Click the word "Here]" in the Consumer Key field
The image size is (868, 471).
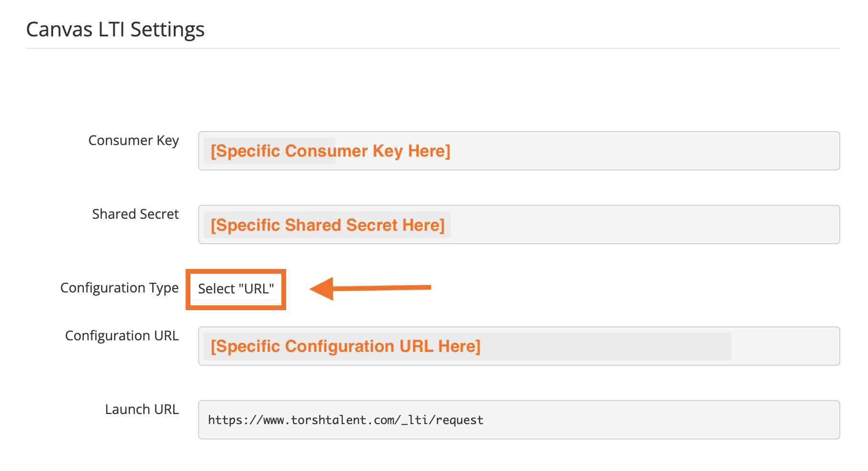click(x=429, y=151)
